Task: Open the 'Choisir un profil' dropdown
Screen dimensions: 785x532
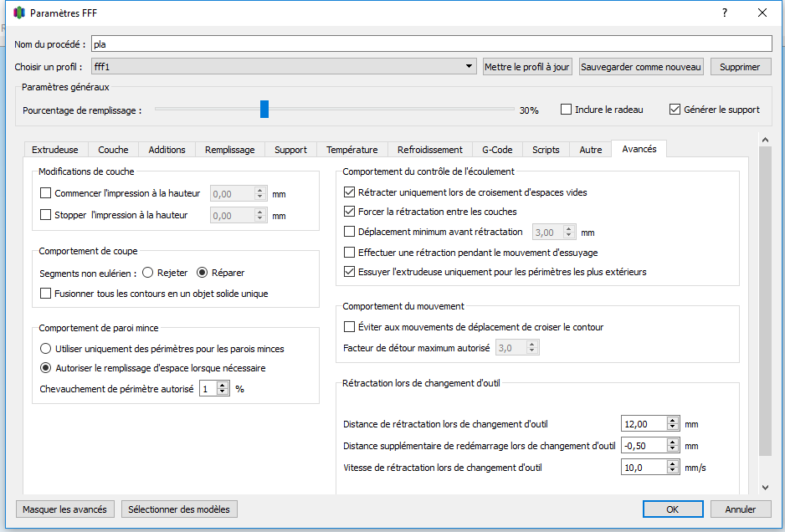Action: [x=284, y=67]
